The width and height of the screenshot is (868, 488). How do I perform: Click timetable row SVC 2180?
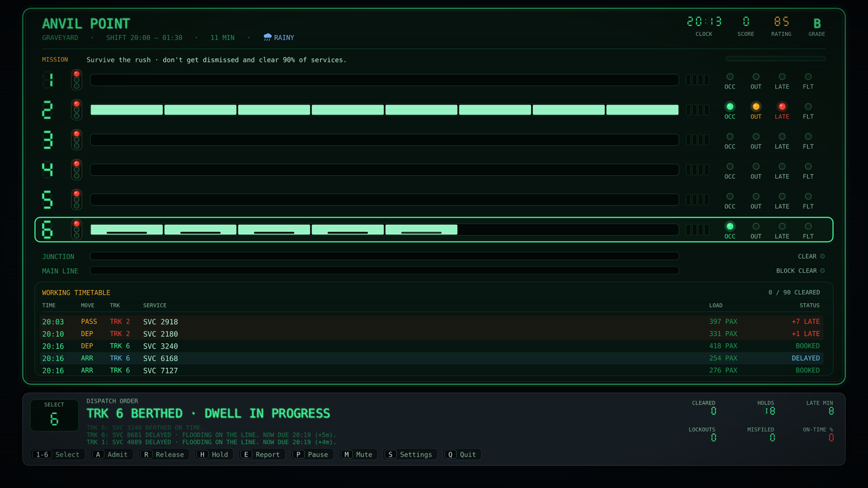431,334
